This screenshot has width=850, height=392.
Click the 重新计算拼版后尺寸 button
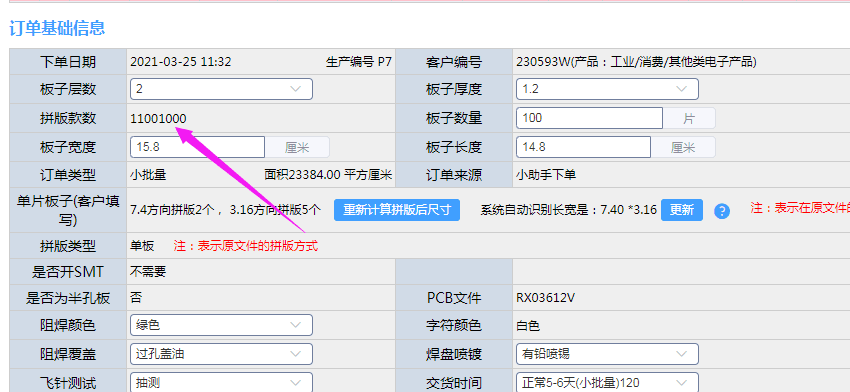coord(397,210)
